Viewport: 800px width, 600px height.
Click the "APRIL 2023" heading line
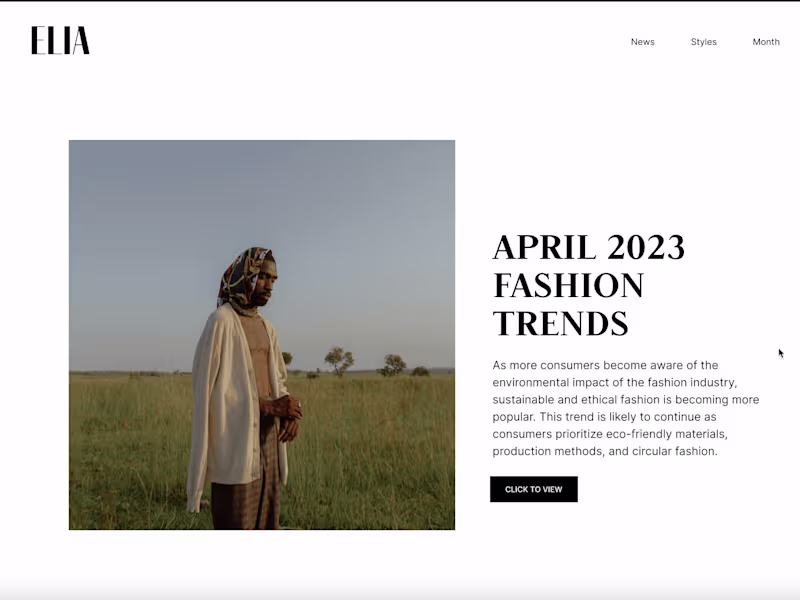[589, 248]
